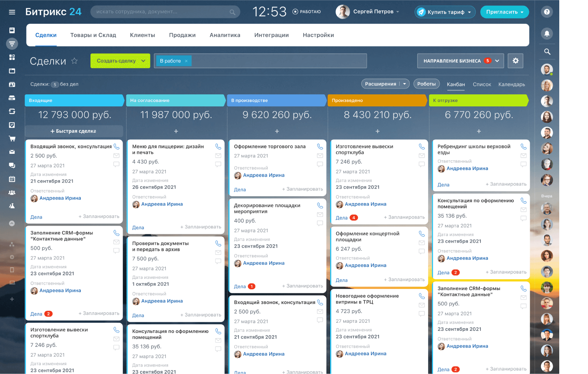
Task: Open the Настройки tab
Action: coord(318,35)
